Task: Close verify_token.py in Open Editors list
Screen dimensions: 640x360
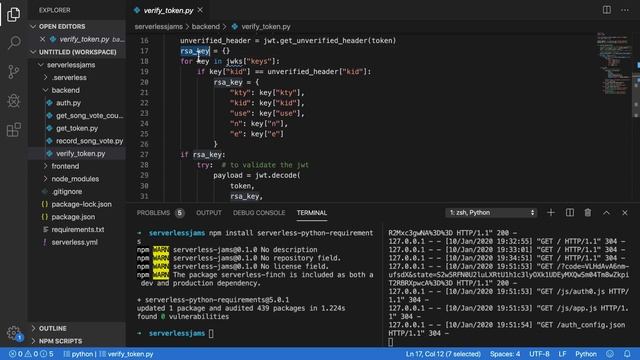Action: [x=42, y=39]
